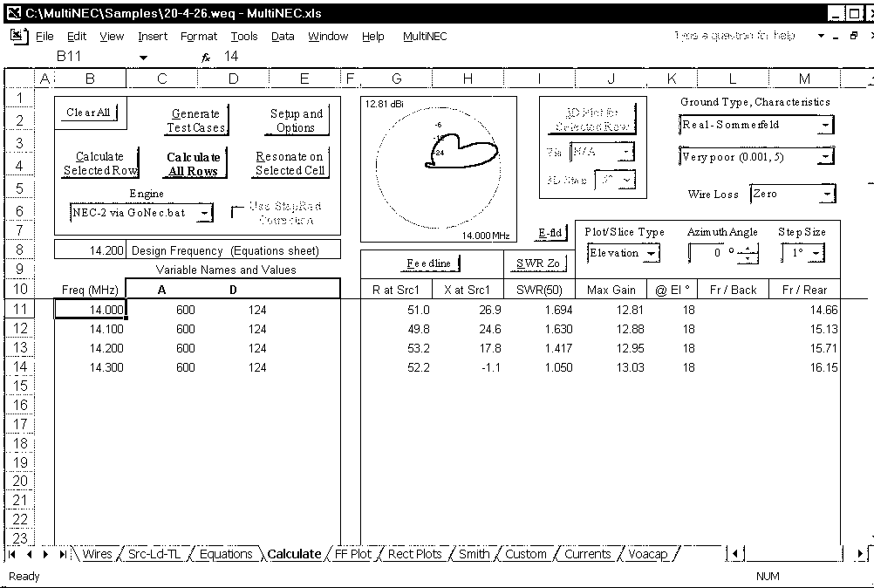Click horizontal scrollbar left arrow
This screenshot has width=874, height=588.
click(x=736, y=553)
